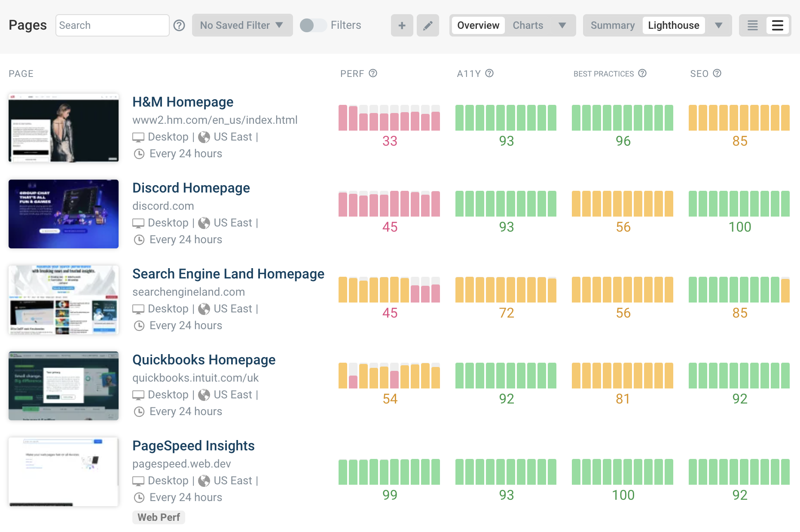Screen dimensions: 800x532
Task: Click the globe icon in Quickbooks Homepage row
Action: tap(204, 395)
